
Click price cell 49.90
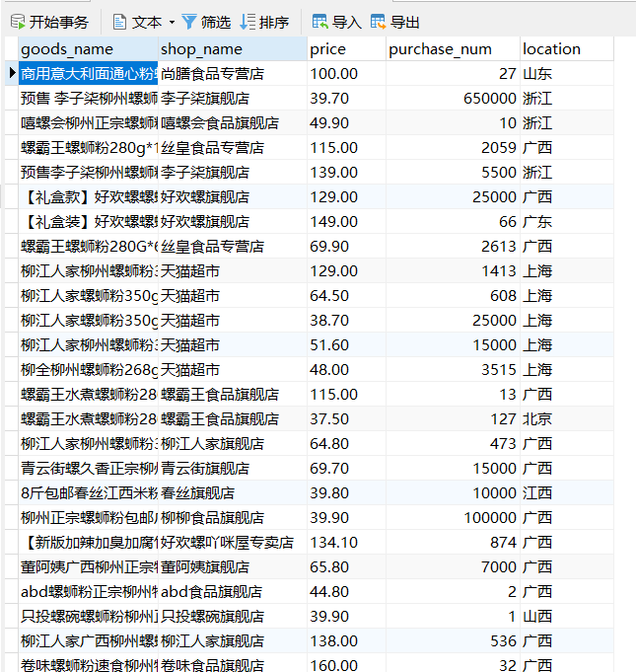click(346, 123)
